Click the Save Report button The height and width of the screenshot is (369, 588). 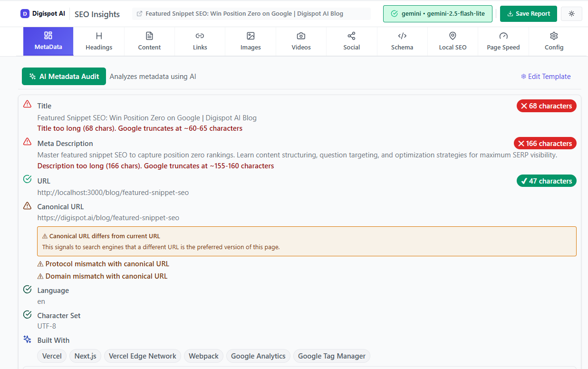click(x=529, y=14)
